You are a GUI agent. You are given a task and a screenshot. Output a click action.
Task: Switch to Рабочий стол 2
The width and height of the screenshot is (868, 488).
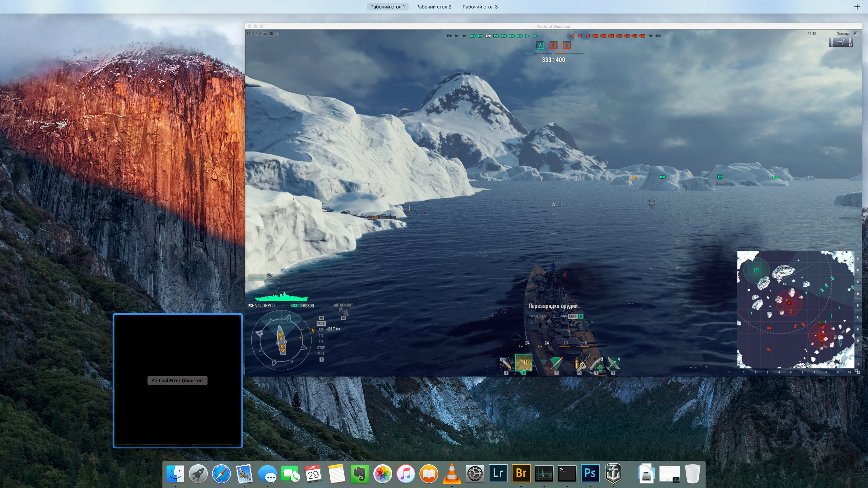tap(434, 7)
